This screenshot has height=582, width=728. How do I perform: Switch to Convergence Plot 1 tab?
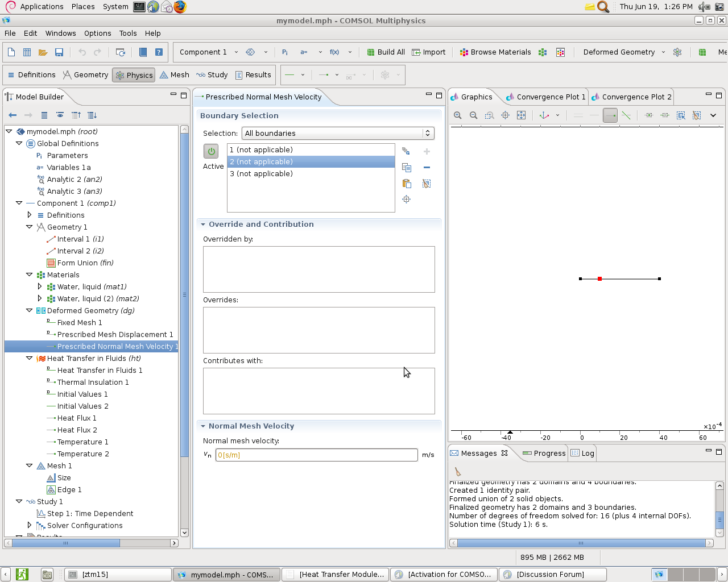tap(545, 97)
